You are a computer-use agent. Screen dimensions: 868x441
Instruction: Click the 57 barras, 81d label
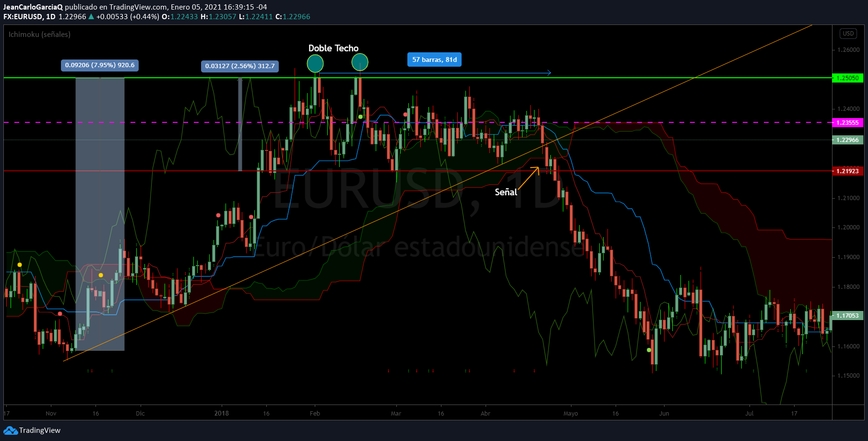coord(435,60)
